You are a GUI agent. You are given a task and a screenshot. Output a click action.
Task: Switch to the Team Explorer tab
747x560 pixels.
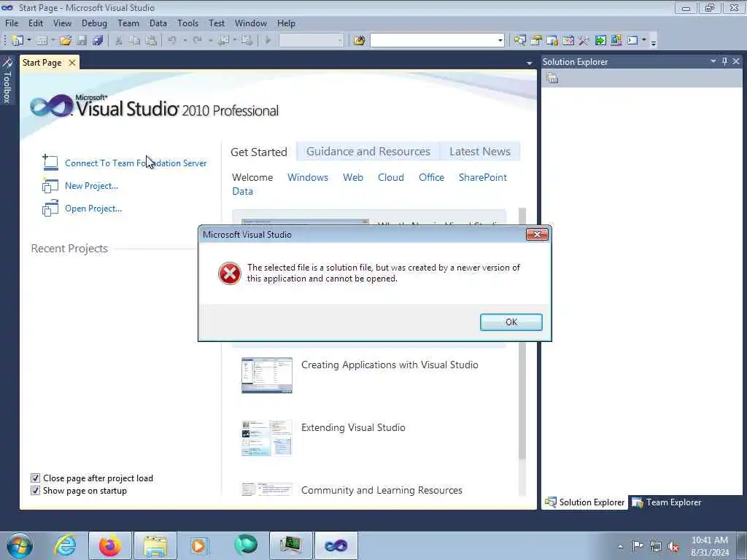point(667,502)
